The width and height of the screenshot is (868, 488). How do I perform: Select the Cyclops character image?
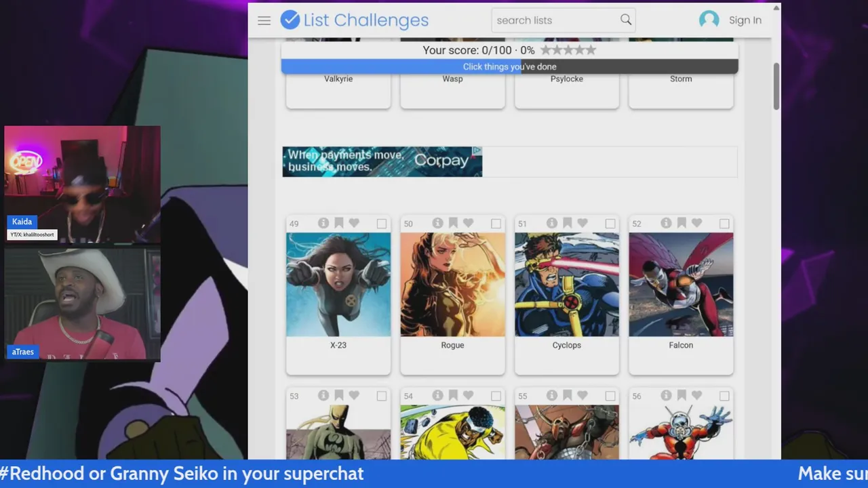tap(567, 285)
